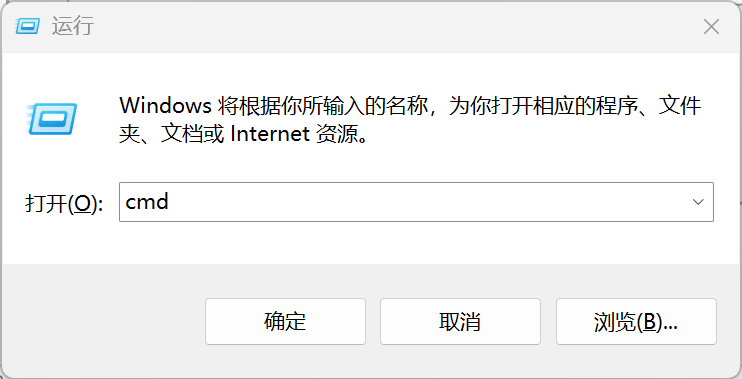Click the 运行 title text
The image size is (742, 379).
[73, 26]
